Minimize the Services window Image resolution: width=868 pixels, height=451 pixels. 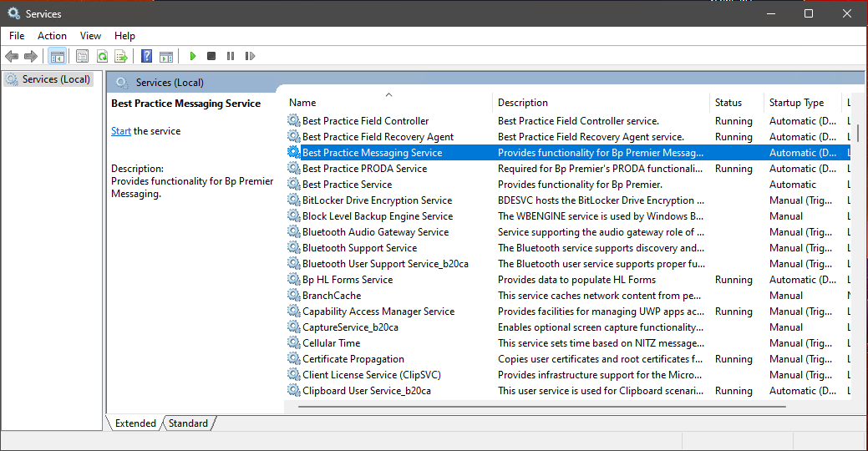click(x=771, y=13)
